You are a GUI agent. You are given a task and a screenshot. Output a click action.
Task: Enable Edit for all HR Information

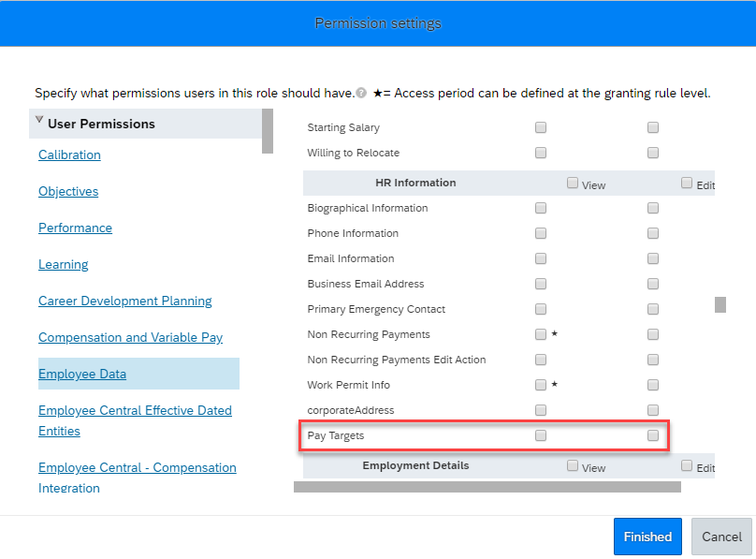tap(687, 183)
